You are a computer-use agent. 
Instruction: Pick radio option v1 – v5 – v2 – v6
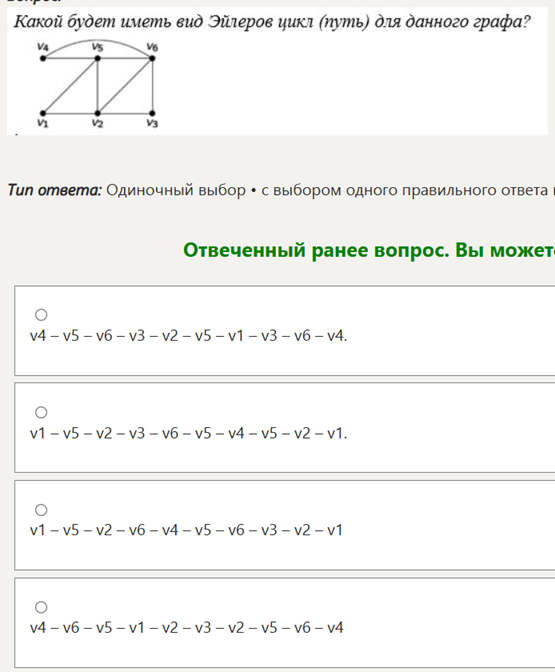click(x=41, y=510)
